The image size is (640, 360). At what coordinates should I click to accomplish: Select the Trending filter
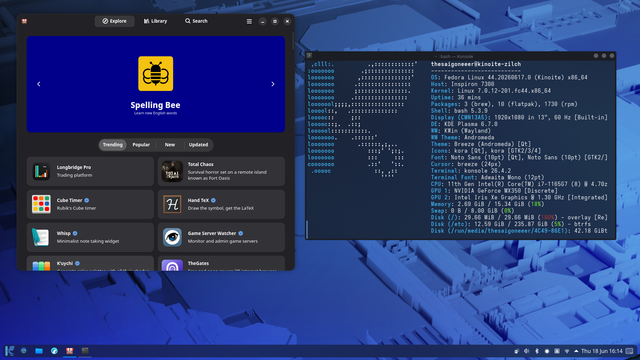click(x=113, y=145)
